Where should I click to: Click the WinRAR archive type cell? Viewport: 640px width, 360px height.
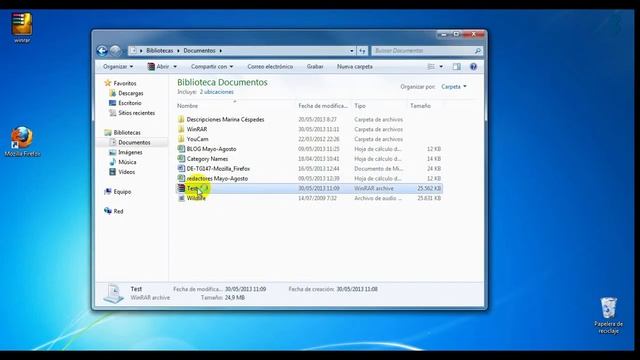pyautogui.click(x=374, y=188)
